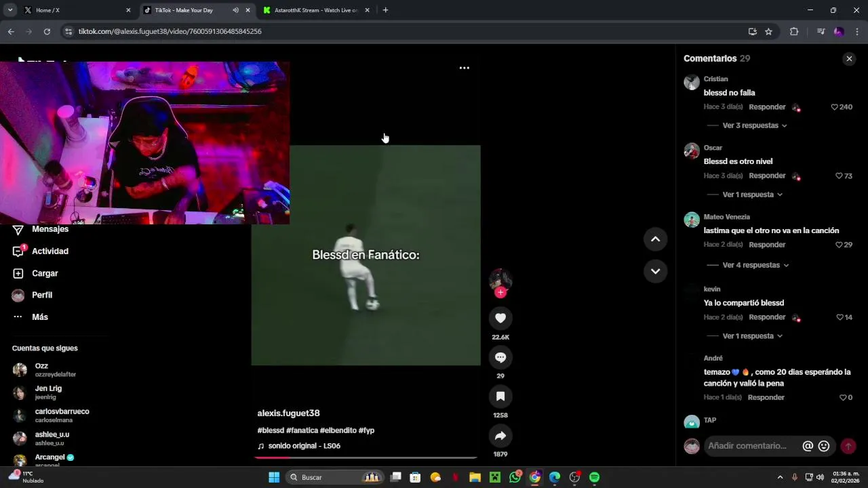Like the video with the heart icon
Viewport: 868px width, 488px height.
click(x=500, y=318)
